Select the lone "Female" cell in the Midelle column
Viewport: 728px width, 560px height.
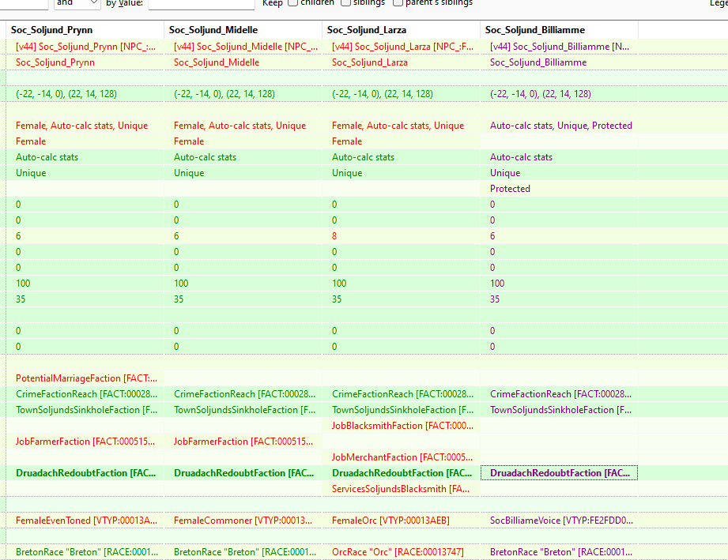tap(243, 141)
